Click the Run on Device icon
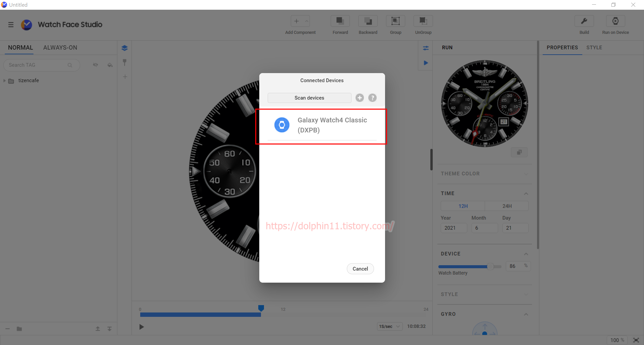Viewport: 644px width, 345px height. 615,21
